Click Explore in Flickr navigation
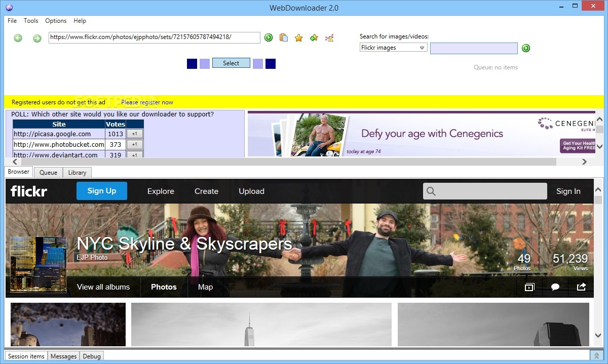Image resolution: width=608 pixels, height=364 pixels. (161, 191)
